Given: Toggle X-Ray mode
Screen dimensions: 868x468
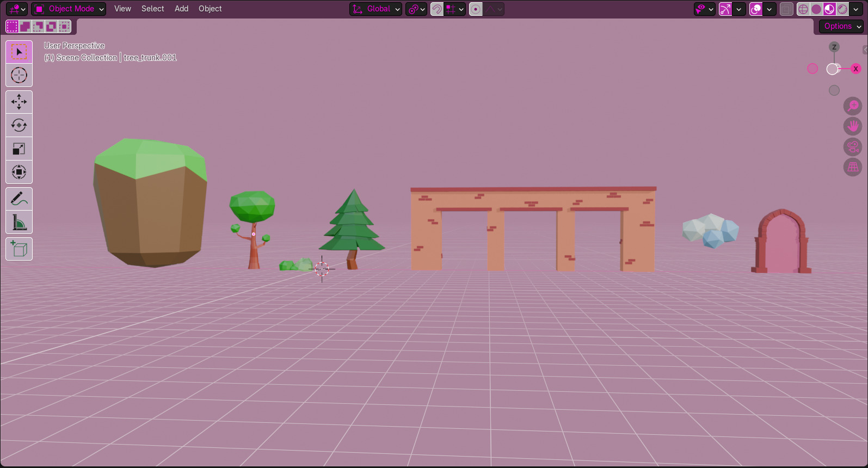Looking at the screenshot, I should [786, 9].
